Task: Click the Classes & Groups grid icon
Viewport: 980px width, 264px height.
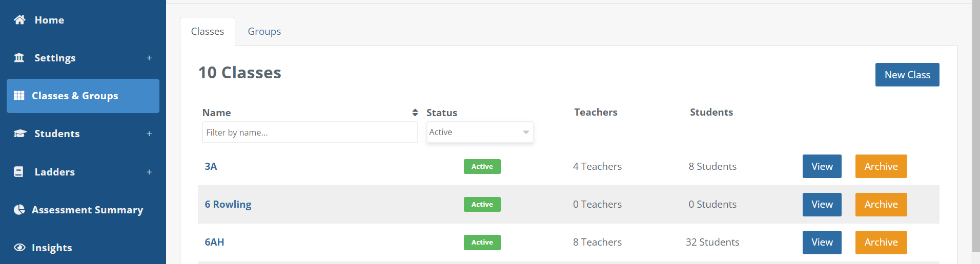Action: pyautogui.click(x=19, y=96)
